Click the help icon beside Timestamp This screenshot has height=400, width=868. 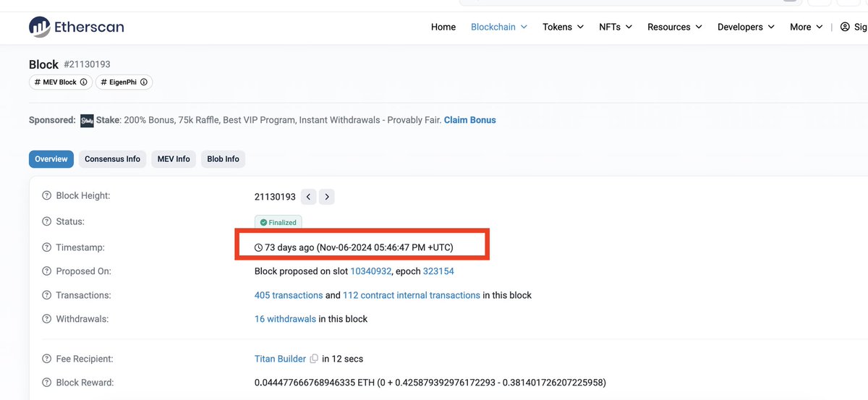(47, 247)
